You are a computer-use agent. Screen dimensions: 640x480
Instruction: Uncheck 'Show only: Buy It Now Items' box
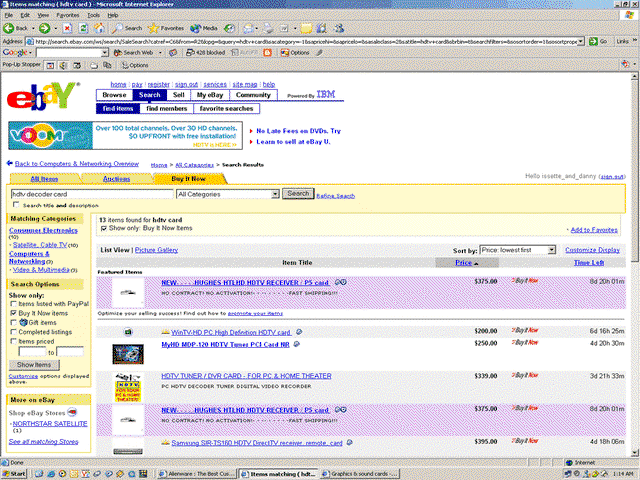[x=104, y=228]
